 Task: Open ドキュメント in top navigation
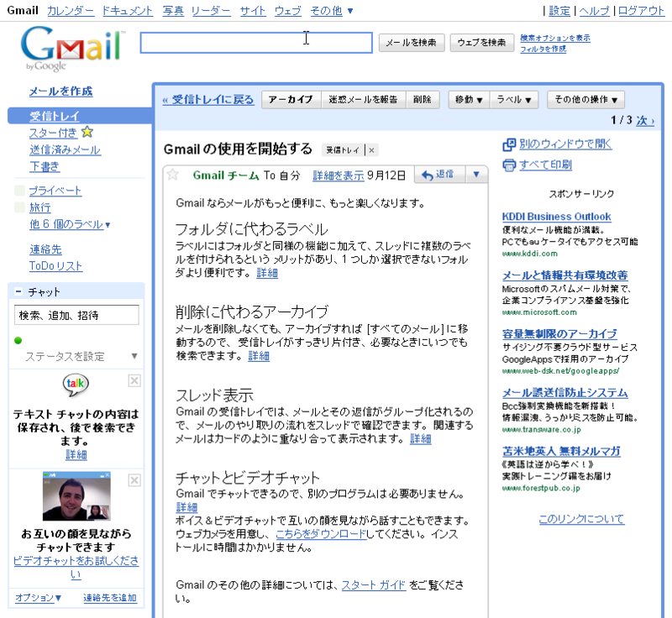(x=128, y=11)
